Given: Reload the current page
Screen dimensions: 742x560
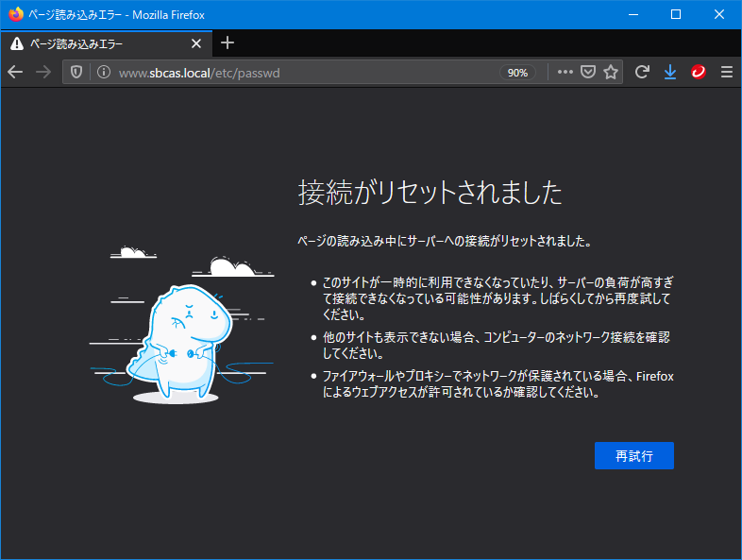Looking at the screenshot, I should tap(642, 72).
